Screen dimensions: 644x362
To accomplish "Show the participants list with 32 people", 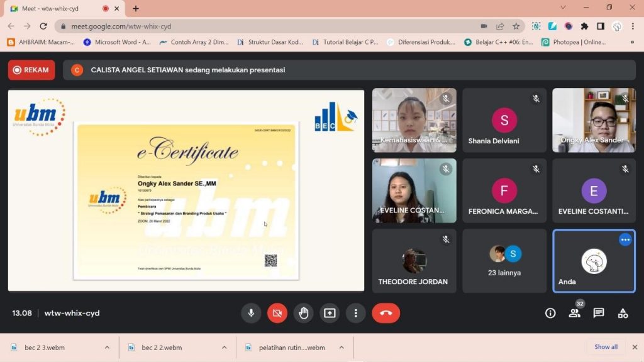I will coord(575,313).
